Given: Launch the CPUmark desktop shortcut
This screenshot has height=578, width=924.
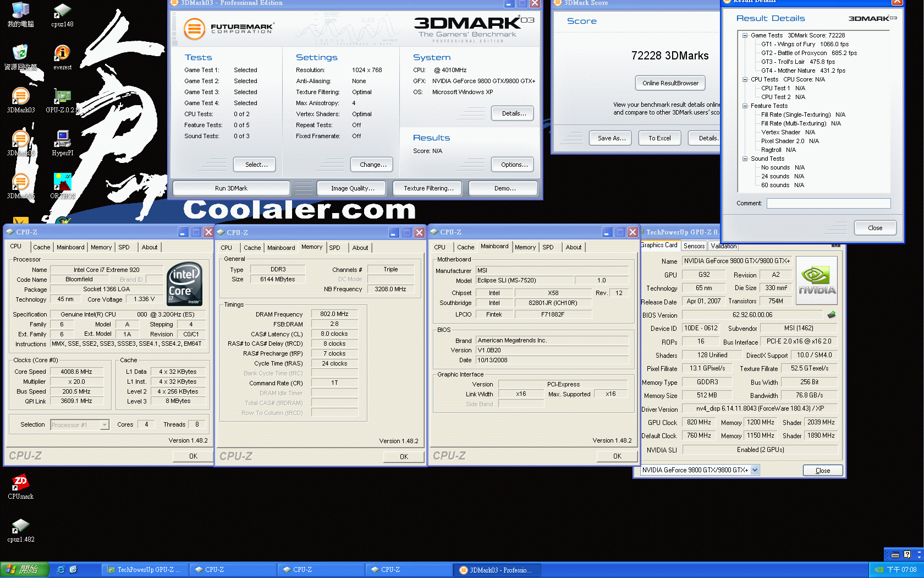Looking at the screenshot, I should pyautogui.click(x=20, y=487).
